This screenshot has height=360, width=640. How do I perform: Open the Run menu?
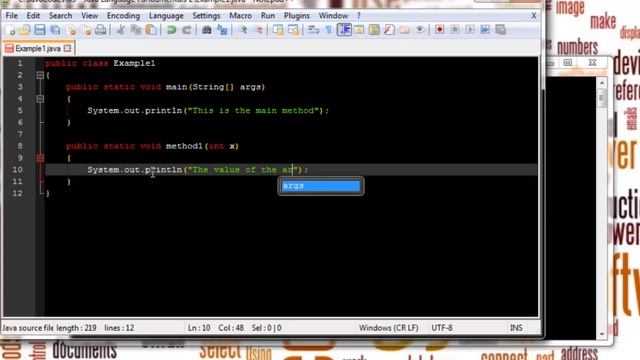tap(268, 16)
